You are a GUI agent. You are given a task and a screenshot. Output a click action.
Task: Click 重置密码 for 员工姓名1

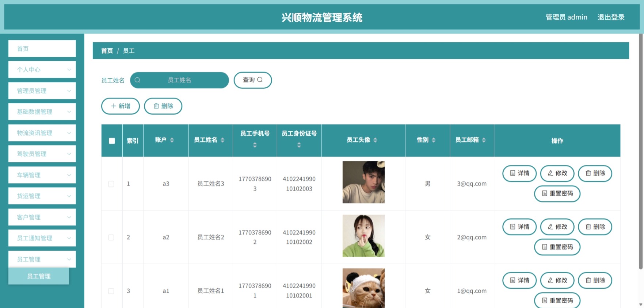tap(557, 301)
